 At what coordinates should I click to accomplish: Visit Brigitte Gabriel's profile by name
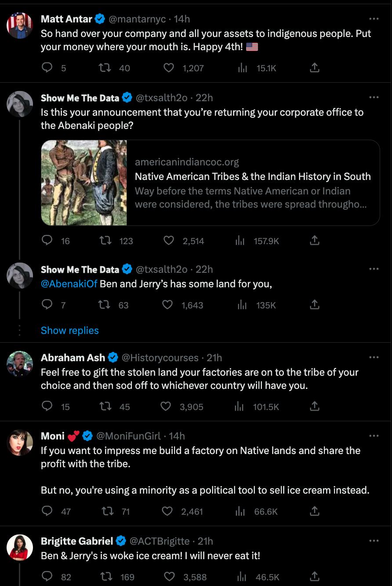tap(77, 541)
